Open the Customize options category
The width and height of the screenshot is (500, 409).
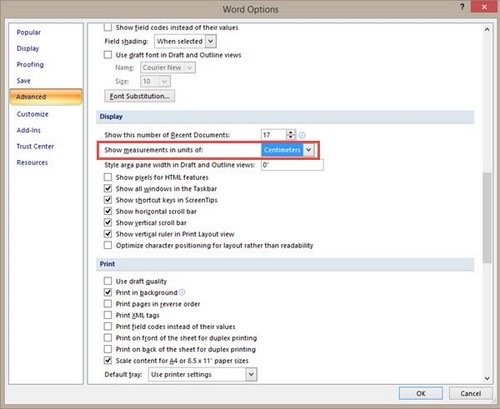[x=32, y=114]
